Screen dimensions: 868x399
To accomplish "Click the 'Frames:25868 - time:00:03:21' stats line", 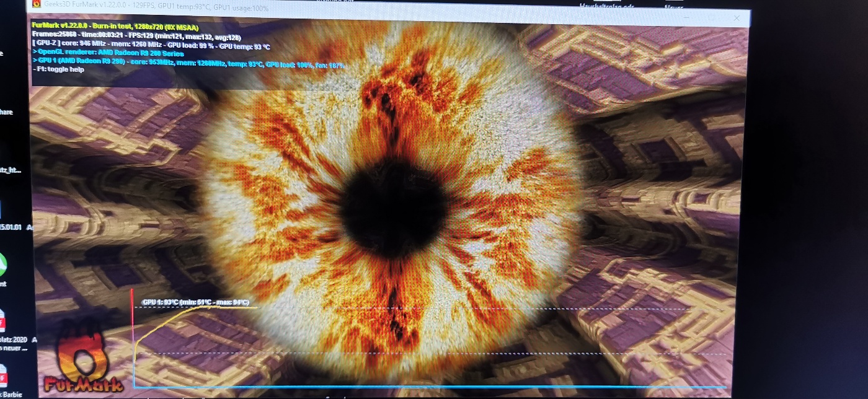I will 136,37.
